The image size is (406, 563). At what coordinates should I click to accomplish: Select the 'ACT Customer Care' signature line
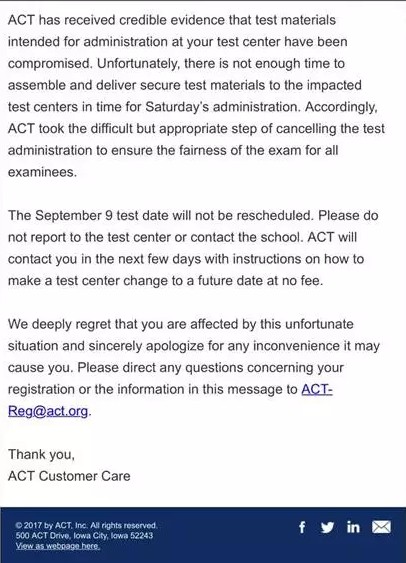[69, 476]
